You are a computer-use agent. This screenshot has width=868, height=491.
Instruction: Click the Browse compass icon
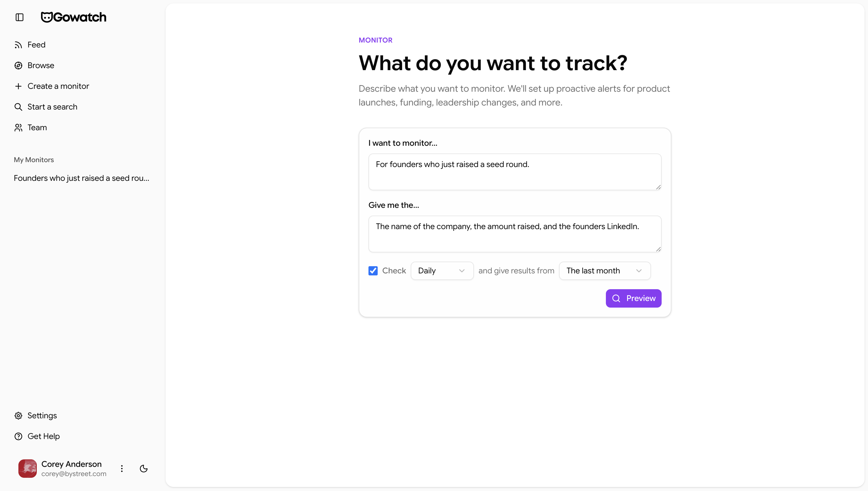pos(18,66)
